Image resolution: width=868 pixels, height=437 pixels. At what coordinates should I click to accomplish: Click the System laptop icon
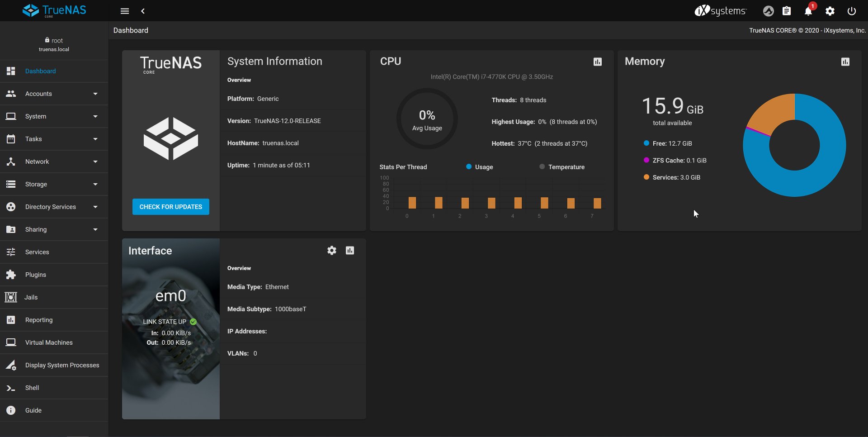[x=11, y=116]
